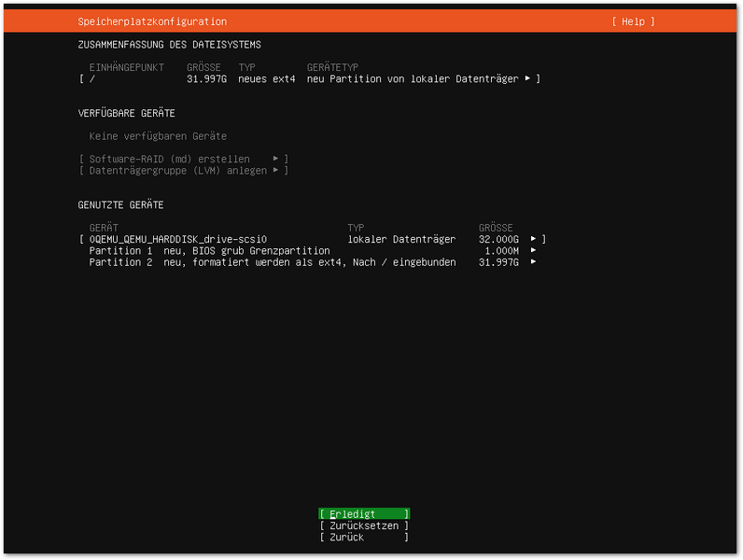The image size is (743, 560).
Task: Click the 'ZUSAMMENFASSUNG DES DATEISYSTEMS' heading
Action: coord(169,45)
